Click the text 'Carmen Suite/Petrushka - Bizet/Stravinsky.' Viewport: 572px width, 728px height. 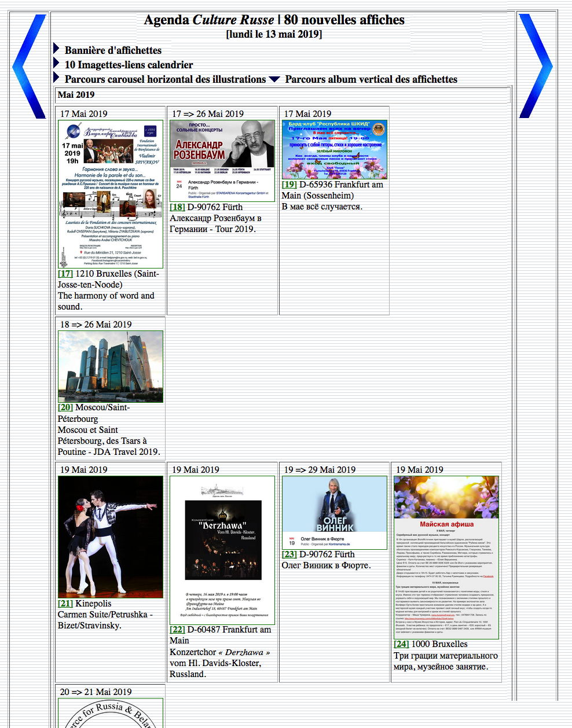(105, 620)
